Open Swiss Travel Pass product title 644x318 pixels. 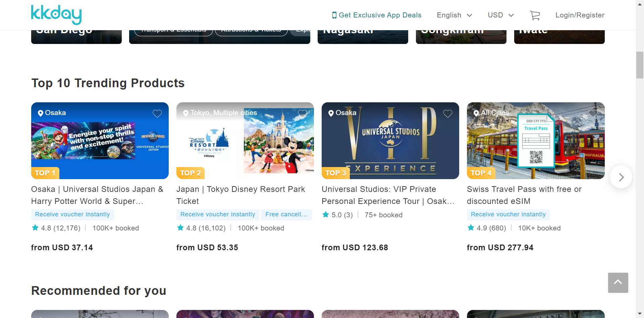coord(524,195)
